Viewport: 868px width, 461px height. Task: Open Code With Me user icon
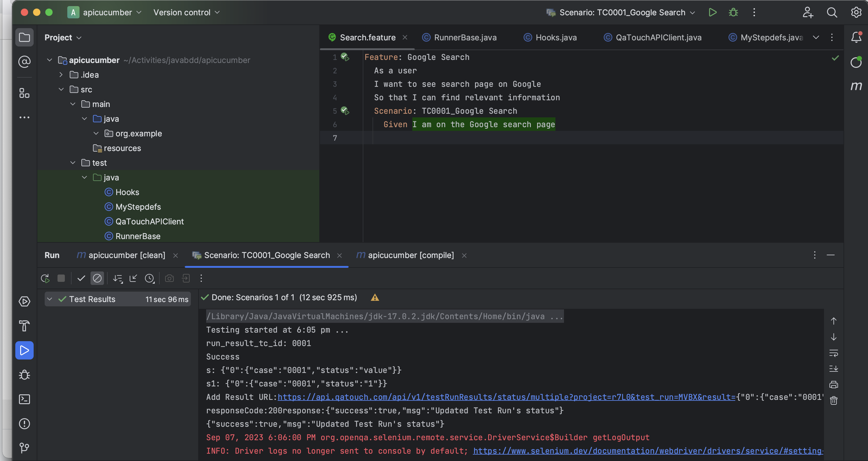point(808,13)
